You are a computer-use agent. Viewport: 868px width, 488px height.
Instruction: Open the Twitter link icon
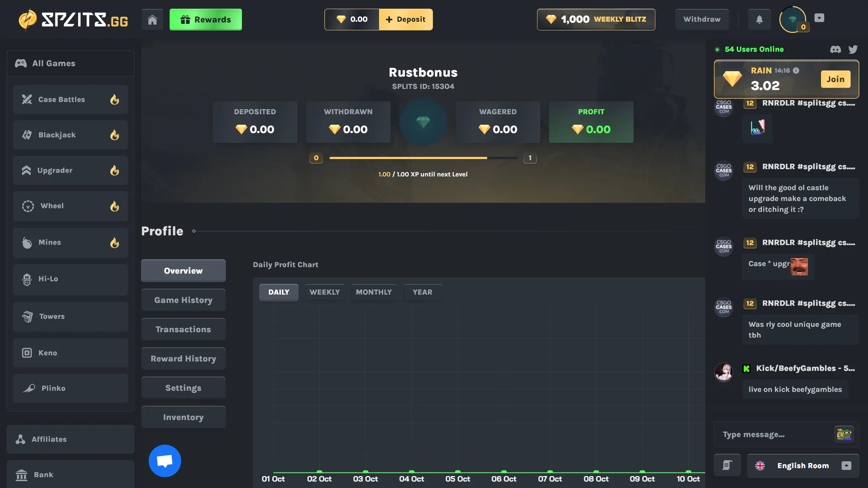(853, 50)
